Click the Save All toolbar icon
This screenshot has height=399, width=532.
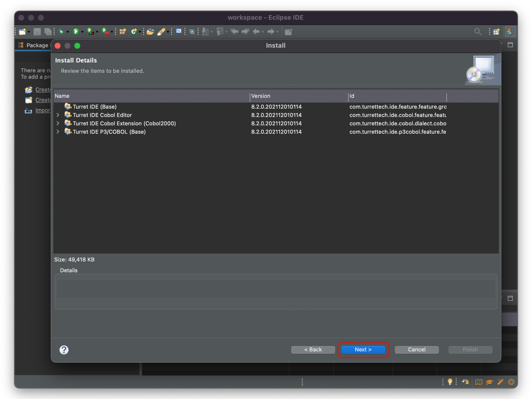click(x=48, y=32)
